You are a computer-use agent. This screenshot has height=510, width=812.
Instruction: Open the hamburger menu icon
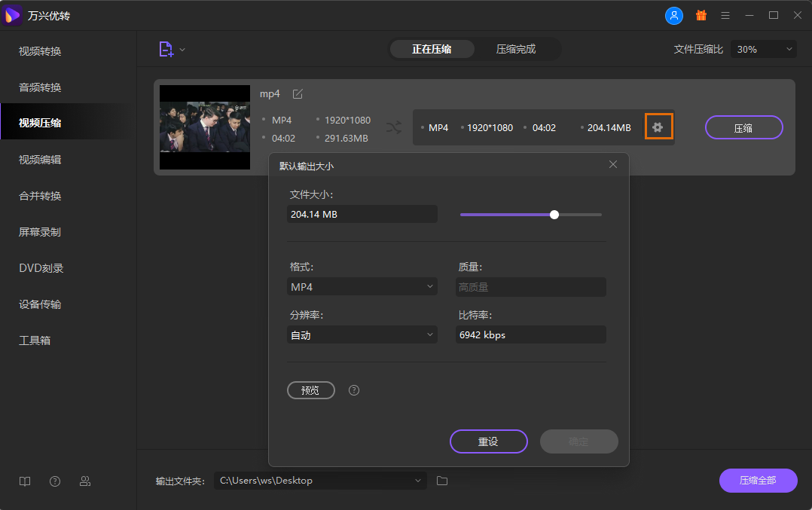pyautogui.click(x=725, y=15)
